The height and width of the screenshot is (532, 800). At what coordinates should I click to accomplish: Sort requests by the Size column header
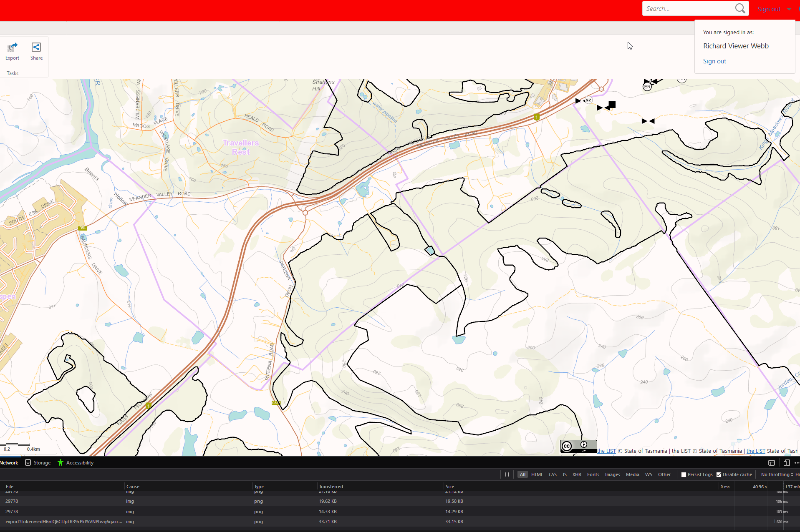point(580,487)
